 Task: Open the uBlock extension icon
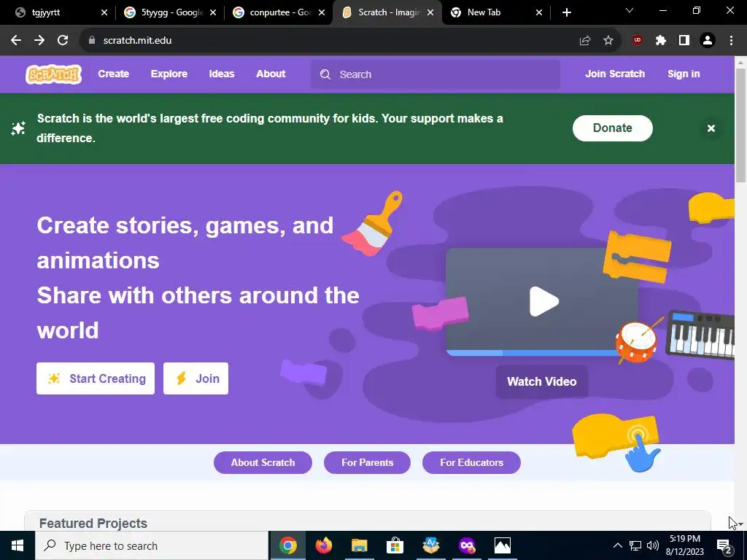click(638, 41)
